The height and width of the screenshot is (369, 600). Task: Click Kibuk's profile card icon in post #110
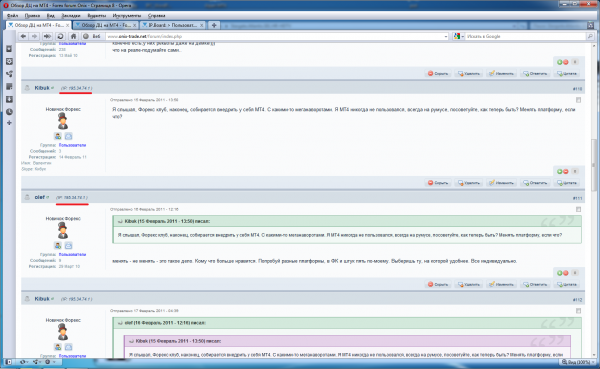(58, 136)
